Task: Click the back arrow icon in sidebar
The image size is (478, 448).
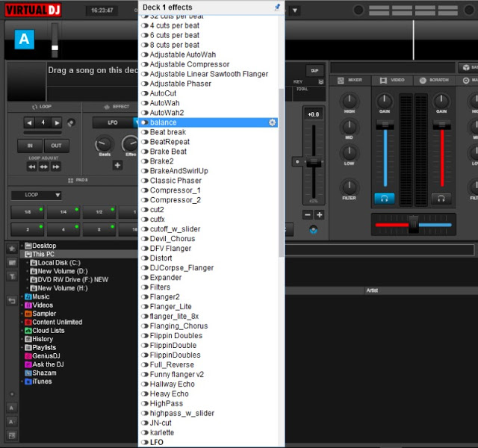Action: (x=12, y=301)
